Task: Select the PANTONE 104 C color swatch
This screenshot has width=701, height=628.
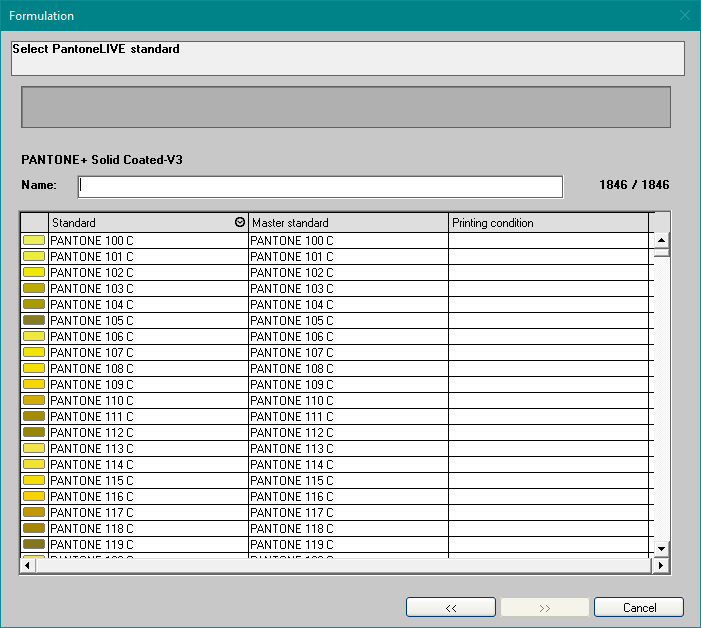Action: 34,304
